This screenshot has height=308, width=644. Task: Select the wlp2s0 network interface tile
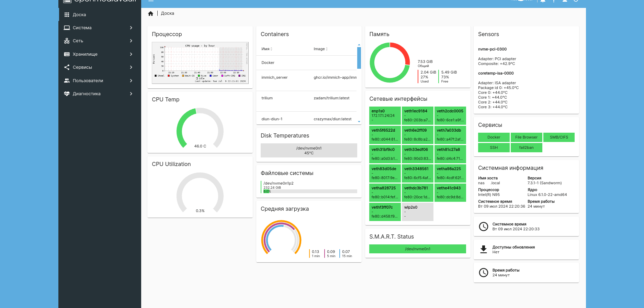(418, 212)
